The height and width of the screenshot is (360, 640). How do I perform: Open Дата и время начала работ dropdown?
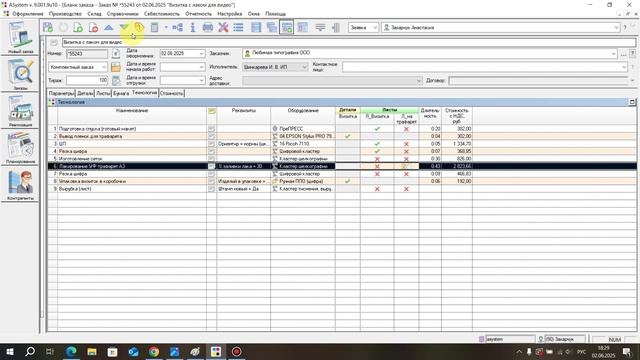pyautogui.click(x=202, y=67)
